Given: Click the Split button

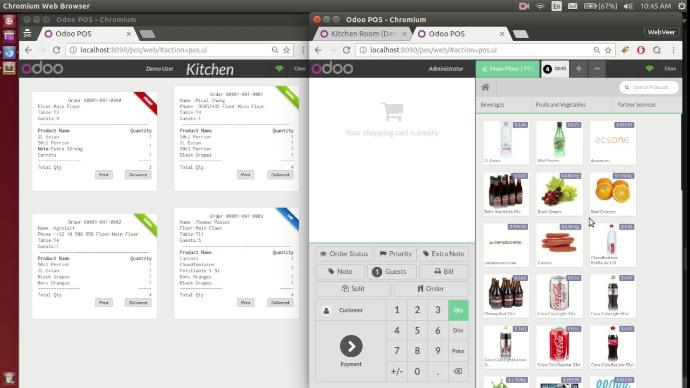Looking at the screenshot, I should tap(353, 289).
